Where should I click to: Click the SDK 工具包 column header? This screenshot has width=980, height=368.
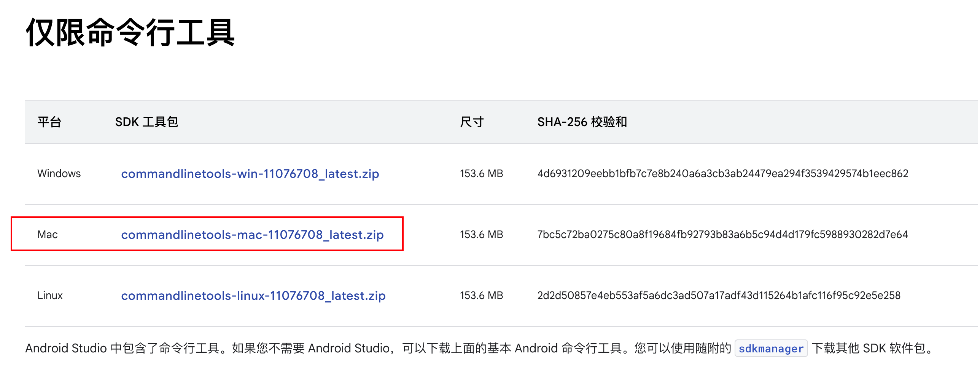147,122
